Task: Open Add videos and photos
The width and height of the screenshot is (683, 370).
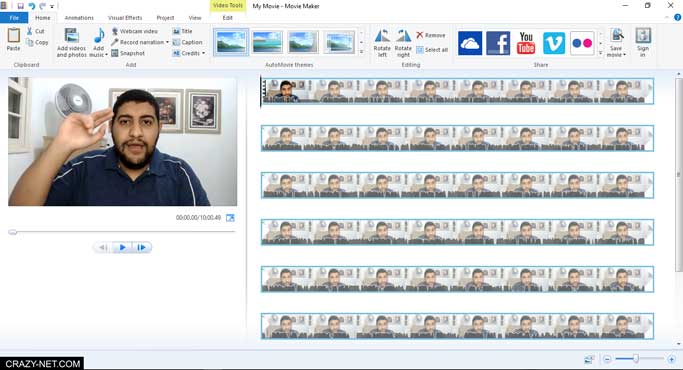Action: tap(71, 43)
